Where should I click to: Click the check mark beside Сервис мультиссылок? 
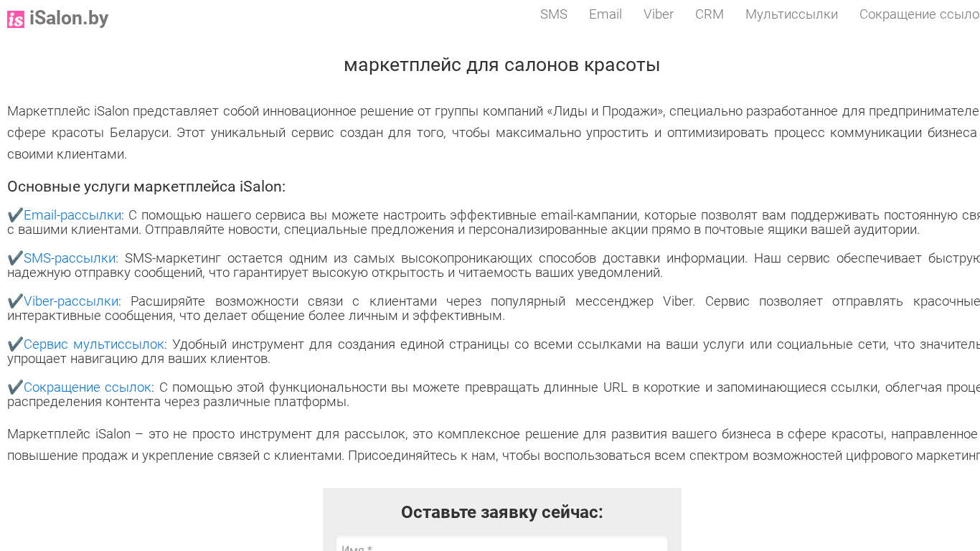(x=15, y=344)
